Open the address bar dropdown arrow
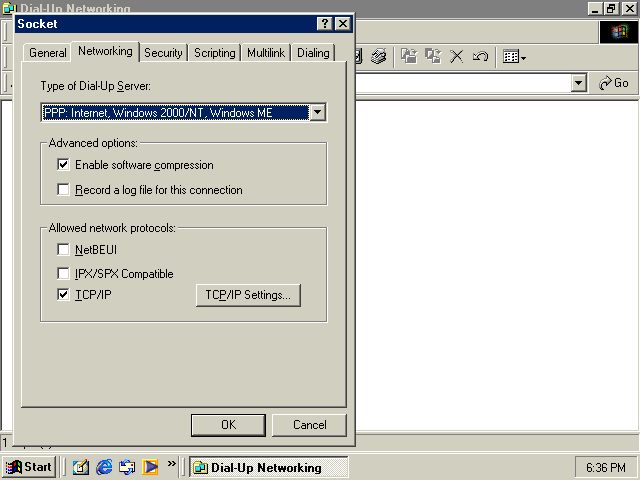Image resolution: width=640 pixels, height=480 pixels. [578, 83]
